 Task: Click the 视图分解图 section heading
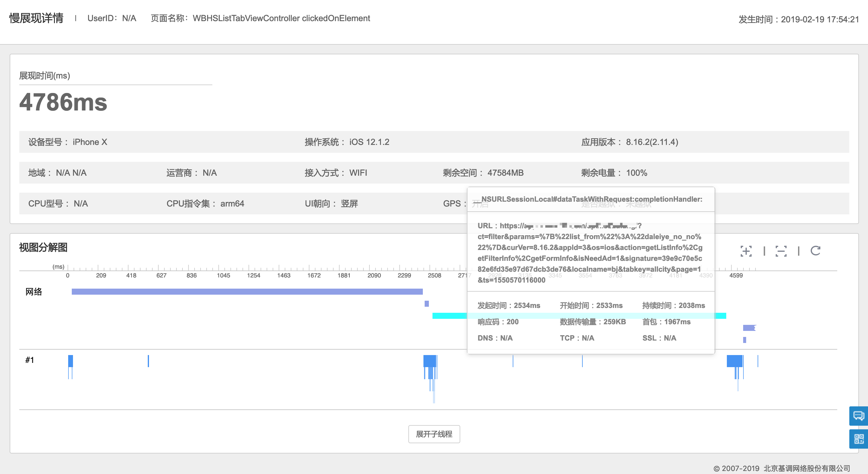(43, 247)
